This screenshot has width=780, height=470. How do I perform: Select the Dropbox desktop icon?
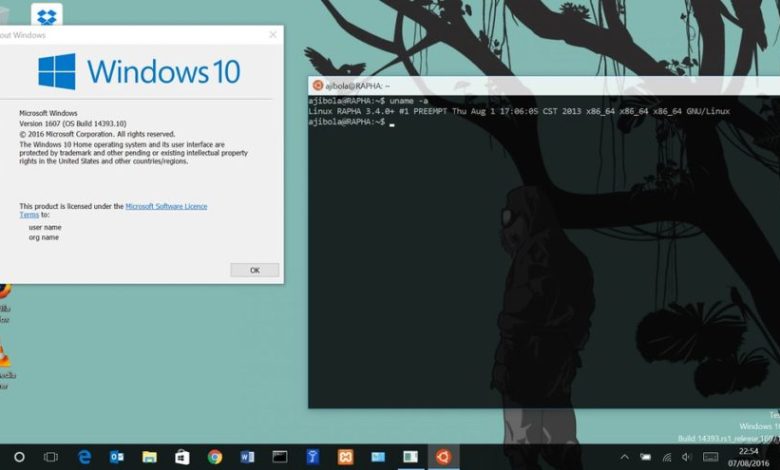pos(47,15)
